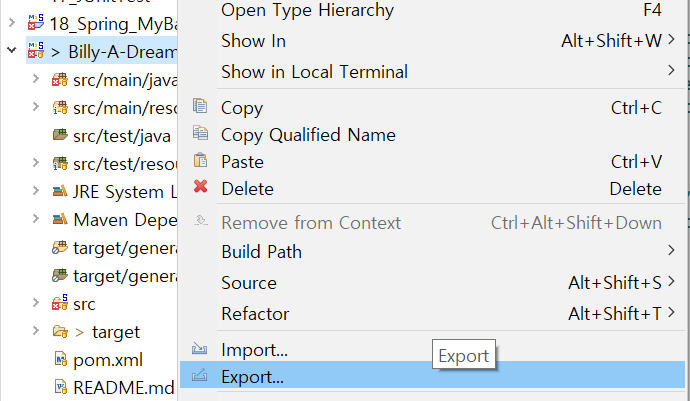
Task: Click the second target/generated folder icon
Action: [x=60, y=275]
